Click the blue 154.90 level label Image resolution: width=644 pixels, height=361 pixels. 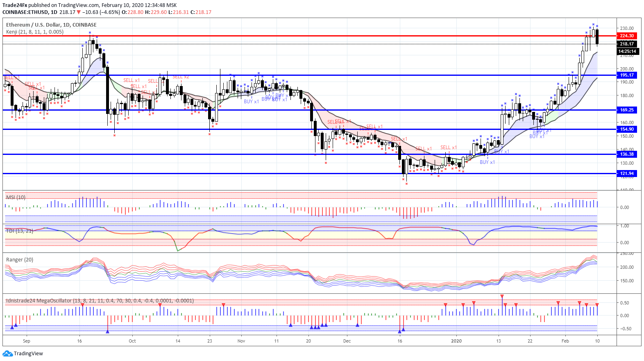pyautogui.click(x=627, y=129)
